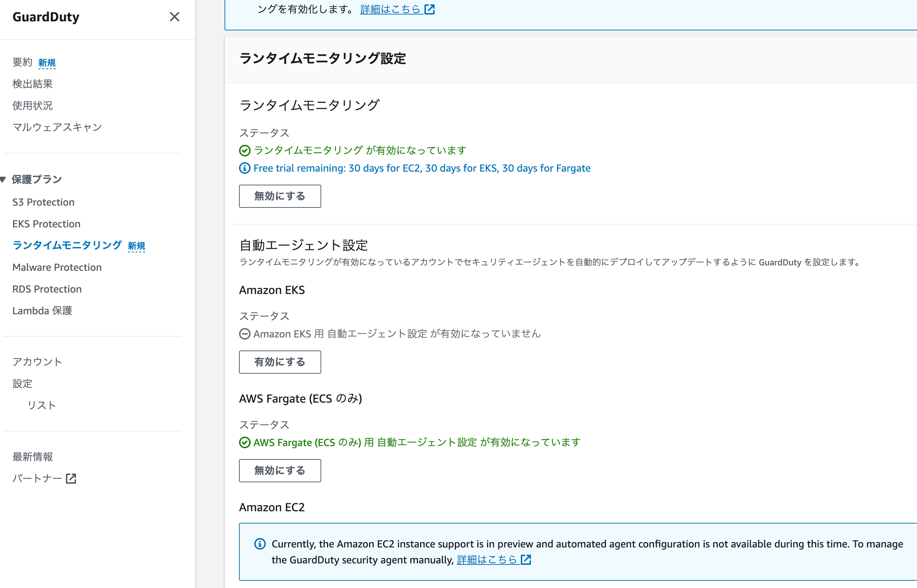The width and height of the screenshot is (917, 588).
Task: Open Lambda 保護 settings
Action: tap(42, 311)
